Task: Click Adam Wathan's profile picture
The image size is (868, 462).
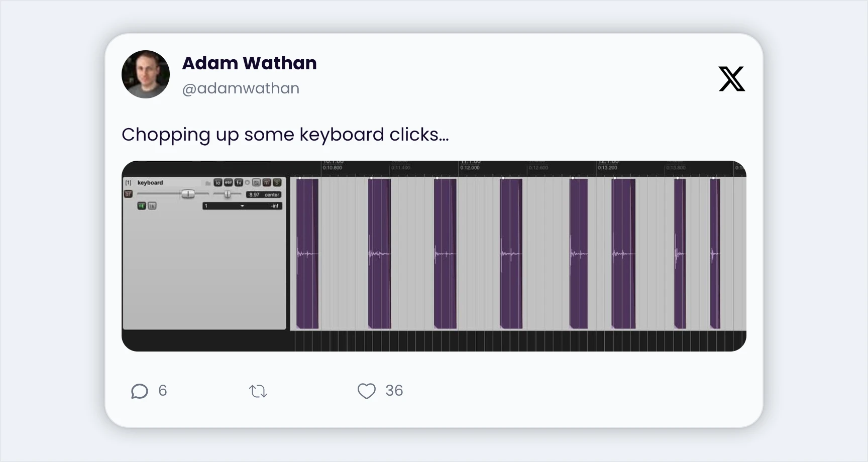Action: [x=146, y=74]
